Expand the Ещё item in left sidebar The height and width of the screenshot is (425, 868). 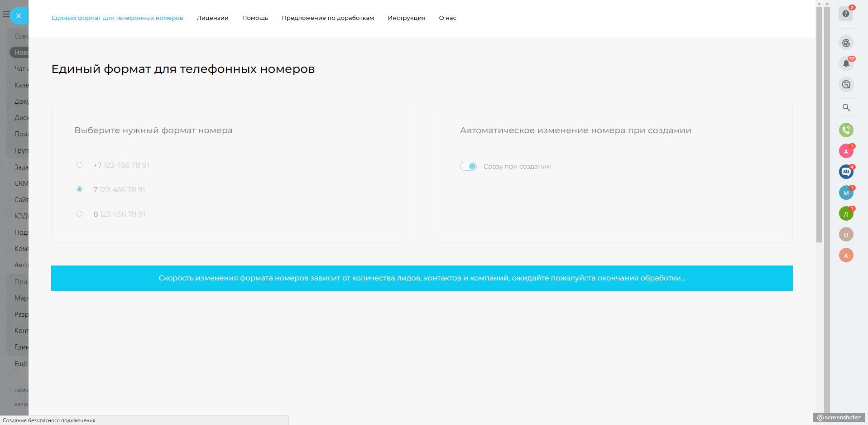pyautogui.click(x=20, y=363)
